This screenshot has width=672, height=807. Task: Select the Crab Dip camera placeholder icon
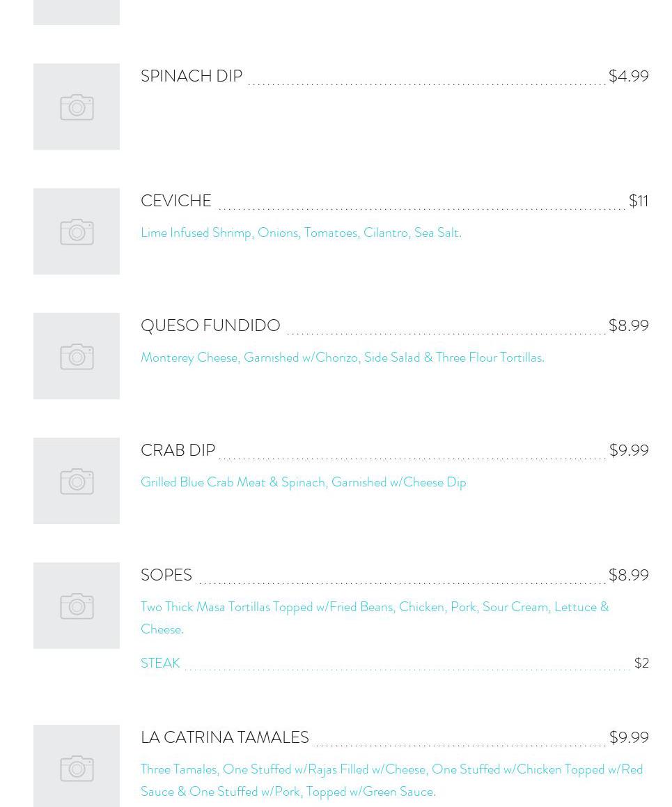[x=77, y=481]
